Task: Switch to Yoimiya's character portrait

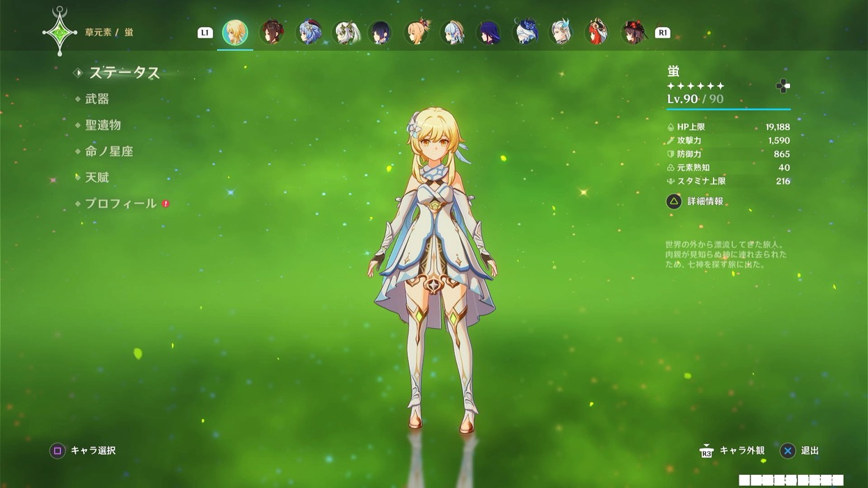Action: point(416,33)
